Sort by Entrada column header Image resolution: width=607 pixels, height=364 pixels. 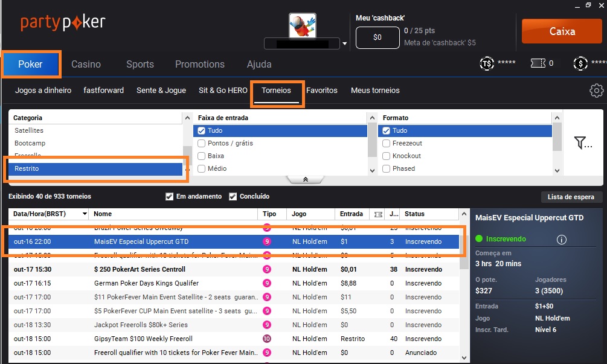click(351, 214)
